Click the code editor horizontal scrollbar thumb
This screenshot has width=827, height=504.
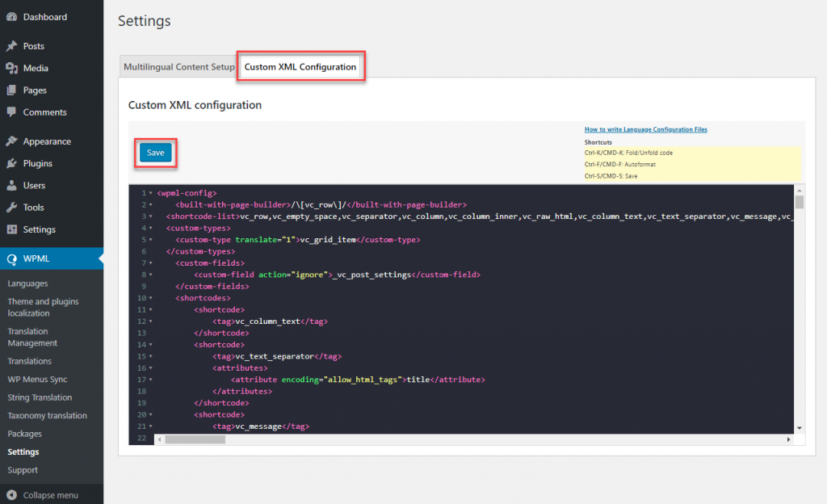(x=195, y=439)
